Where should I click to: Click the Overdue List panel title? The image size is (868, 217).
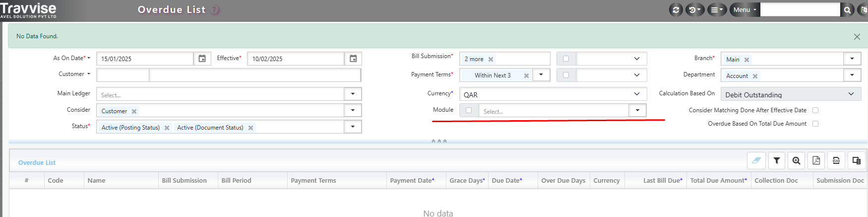click(x=37, y=162)
